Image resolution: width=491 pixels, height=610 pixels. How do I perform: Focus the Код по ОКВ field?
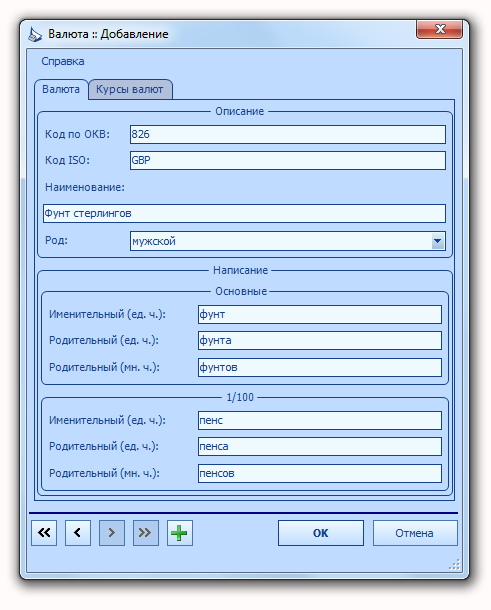click(x=288, y=134)
